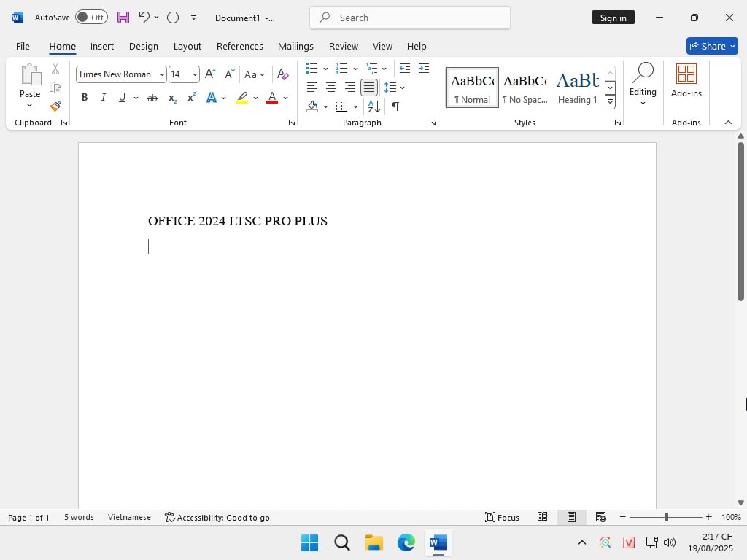Open Windows Start menu

point(309,542)
